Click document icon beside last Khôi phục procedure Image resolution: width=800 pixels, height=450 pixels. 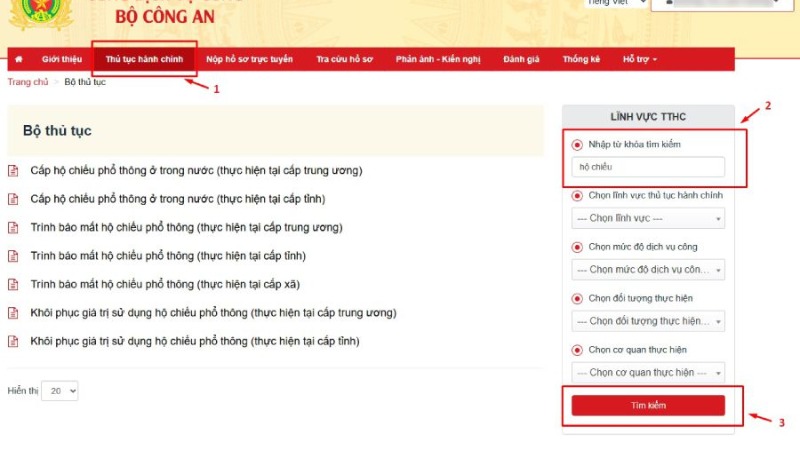point(13,341)
